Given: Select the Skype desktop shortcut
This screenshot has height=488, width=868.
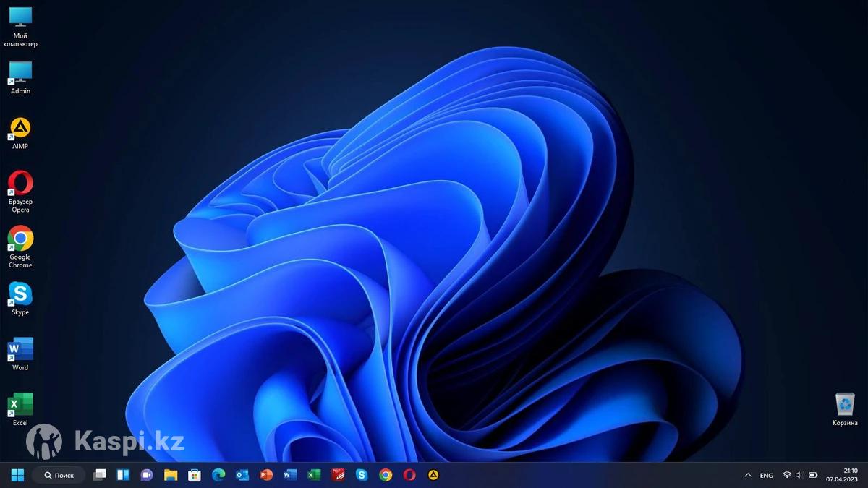Looking at the screenshot, I should click(20, 299).
